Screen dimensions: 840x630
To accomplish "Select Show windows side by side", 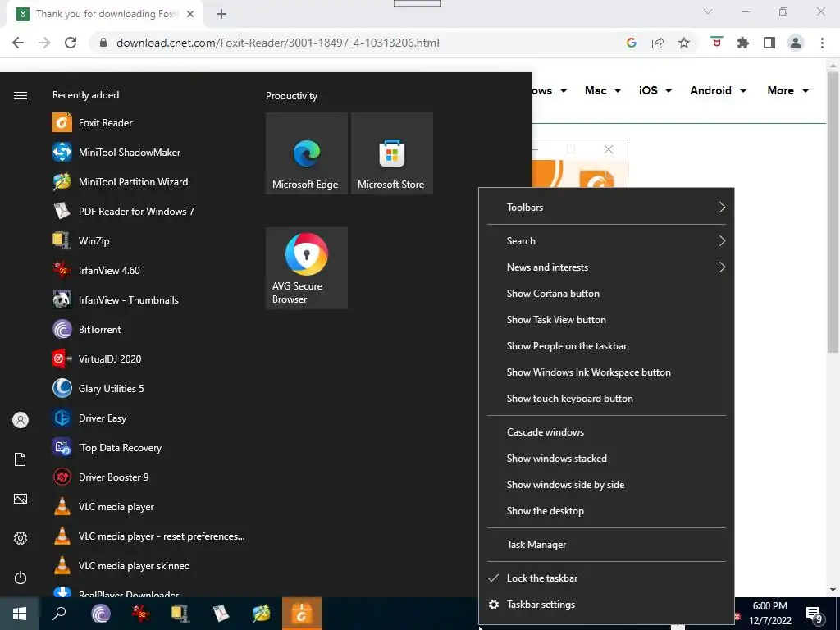I will (606, 485).
